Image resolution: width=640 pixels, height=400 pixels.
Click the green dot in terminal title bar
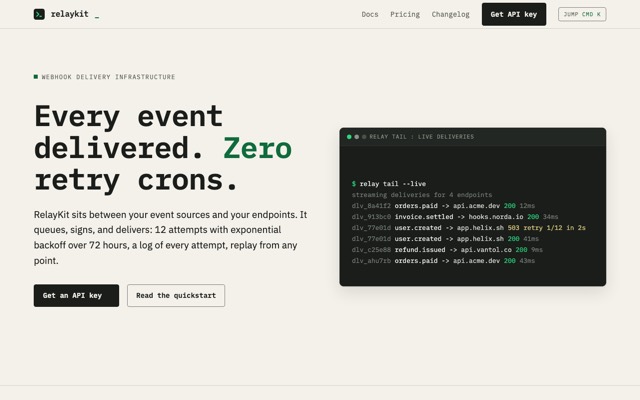pyautogui.click(x=349, y=137)
